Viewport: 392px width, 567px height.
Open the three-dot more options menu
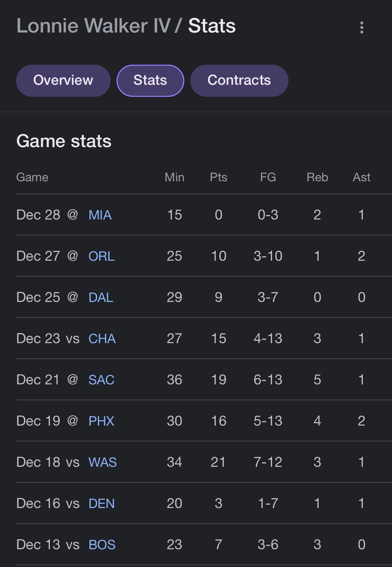click(362, 27)
